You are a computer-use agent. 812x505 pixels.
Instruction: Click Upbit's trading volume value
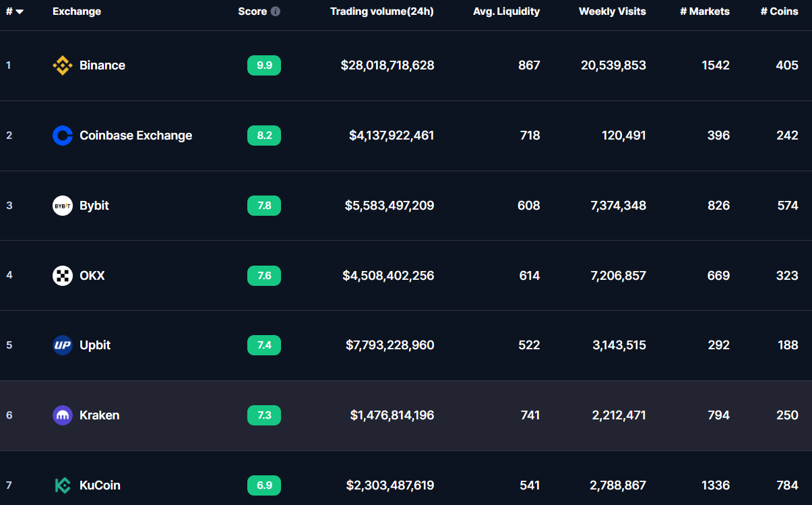(x=389, y=345)
